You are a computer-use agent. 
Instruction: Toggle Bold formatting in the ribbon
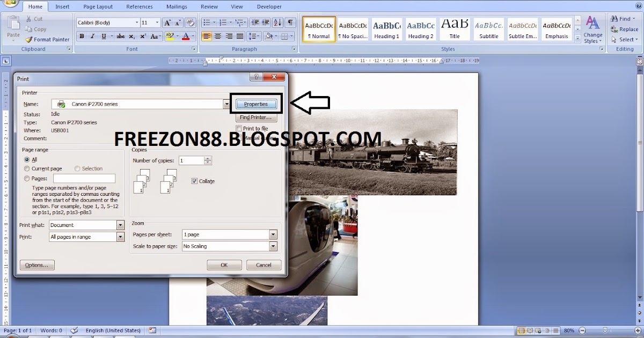(82, 36)
